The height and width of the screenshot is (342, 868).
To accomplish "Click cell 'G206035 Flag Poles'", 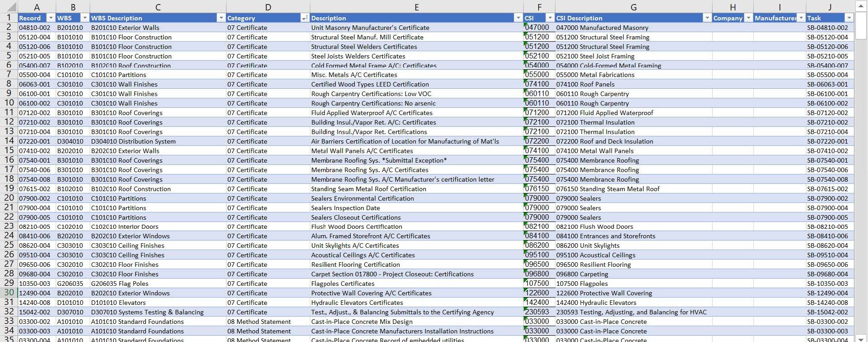I will (158, 284).
